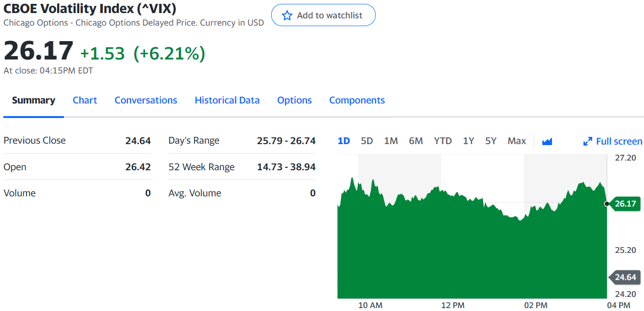Click the (+6.21%) percent change
Image resolution: width=644 pixels, height=311 pixels.
click(169, 53)
